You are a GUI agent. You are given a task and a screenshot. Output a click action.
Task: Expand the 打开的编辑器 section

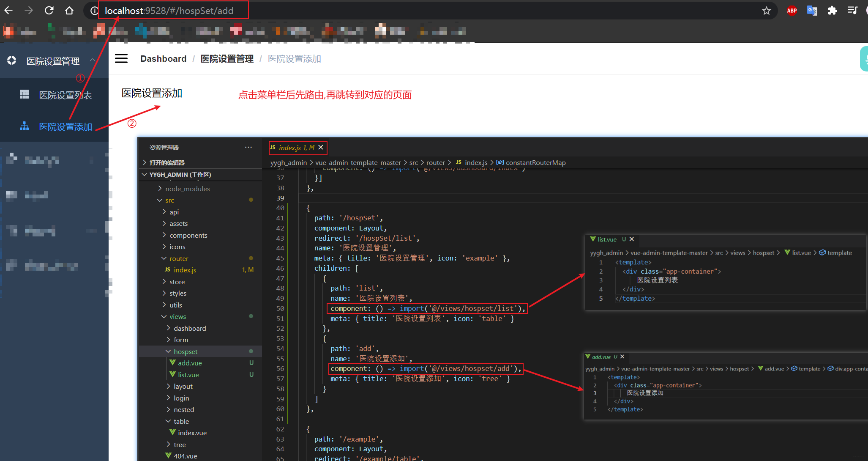coord(167,162)
